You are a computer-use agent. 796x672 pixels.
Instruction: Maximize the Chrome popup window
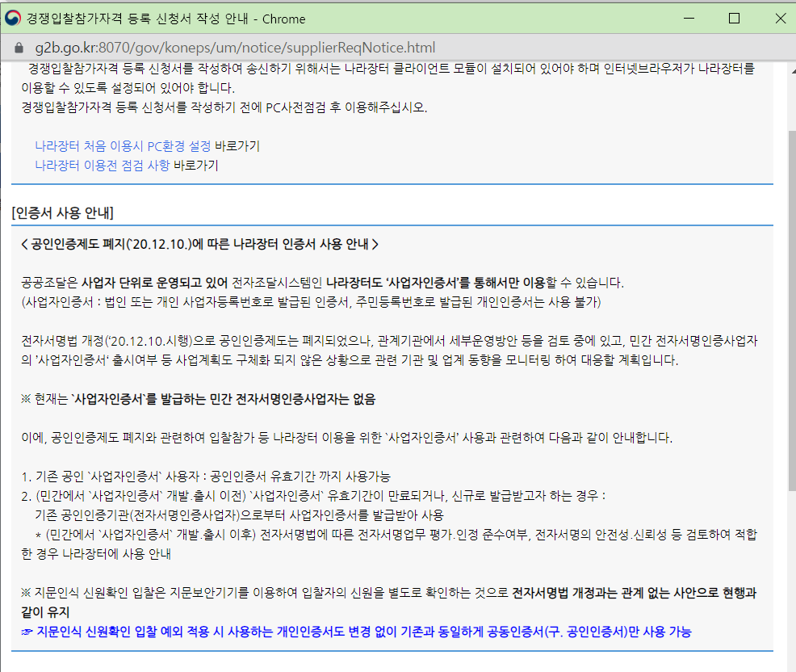tap(734, 19)
